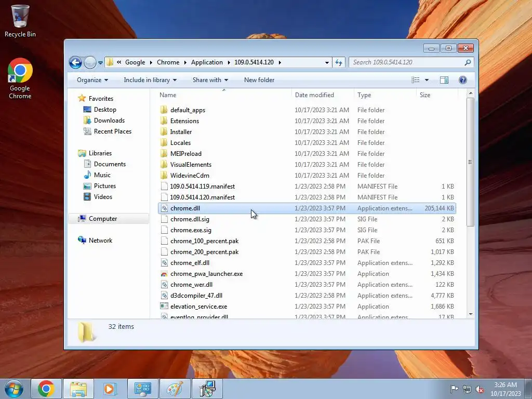Select Chrome in the breadcrumb path
Viewport: 532px width, 399px height.
(x=168, y=62)
